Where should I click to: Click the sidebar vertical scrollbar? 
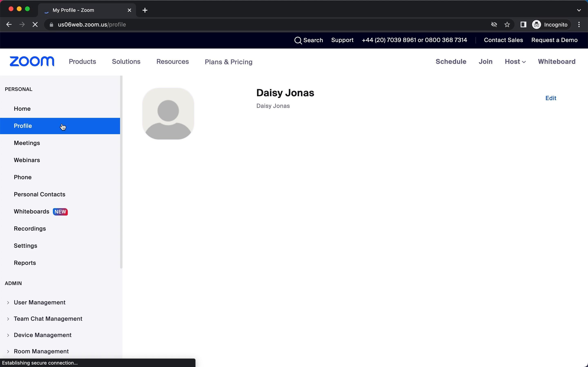(121, 172)
